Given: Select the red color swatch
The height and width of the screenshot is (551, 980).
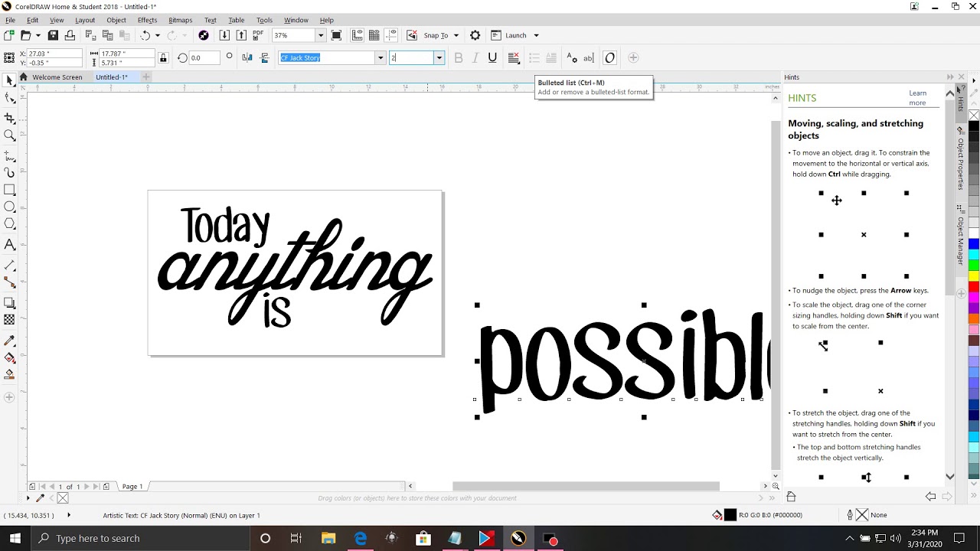Looking at the screenshot, I should [x=974, y=286].
